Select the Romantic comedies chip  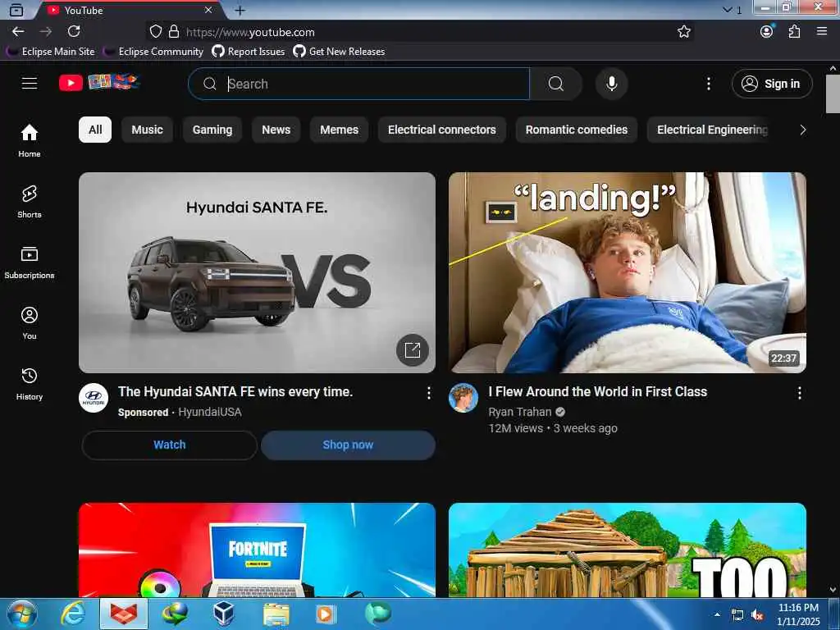[x=577, y=130]
